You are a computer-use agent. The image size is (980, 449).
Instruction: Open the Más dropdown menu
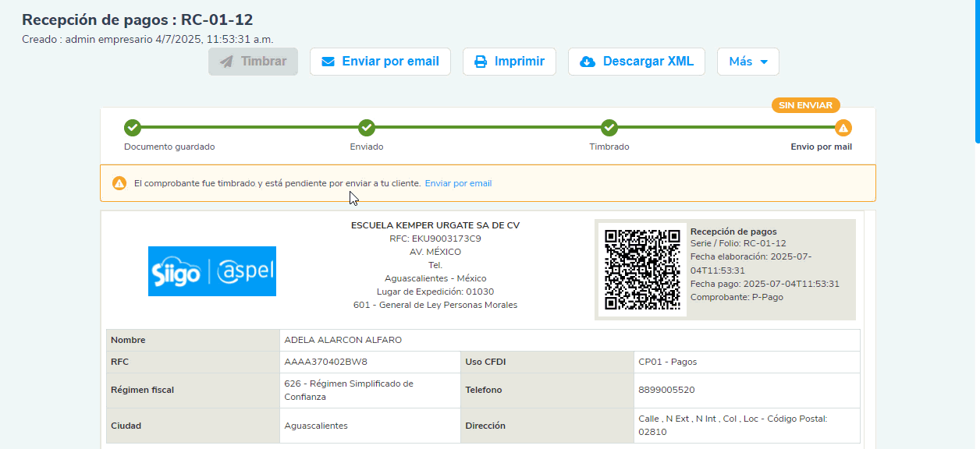[747, 62]
